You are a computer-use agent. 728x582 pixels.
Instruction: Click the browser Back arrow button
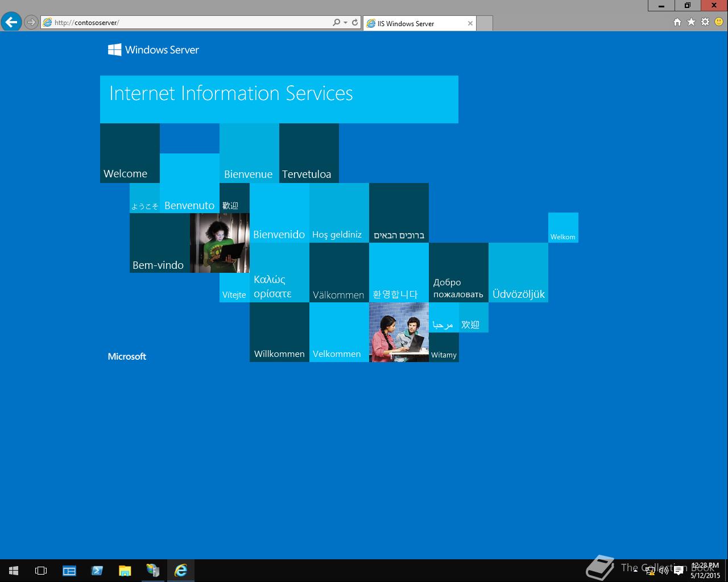[x=11, y=22]
